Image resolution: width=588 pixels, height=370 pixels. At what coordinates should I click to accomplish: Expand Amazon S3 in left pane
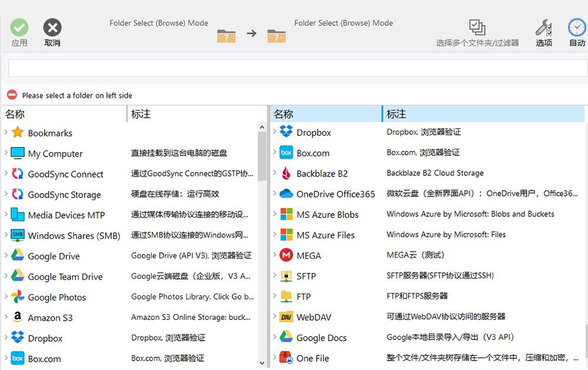point(6,316)
